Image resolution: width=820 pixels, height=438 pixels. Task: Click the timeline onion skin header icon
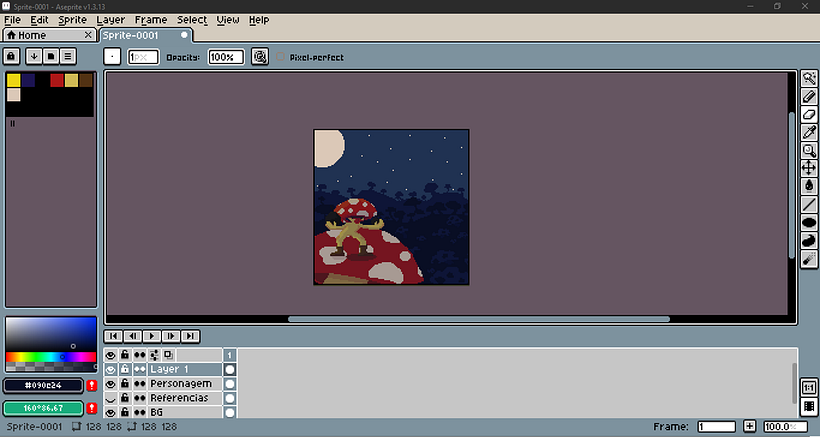pyautogui.click(x=168, y=355)
